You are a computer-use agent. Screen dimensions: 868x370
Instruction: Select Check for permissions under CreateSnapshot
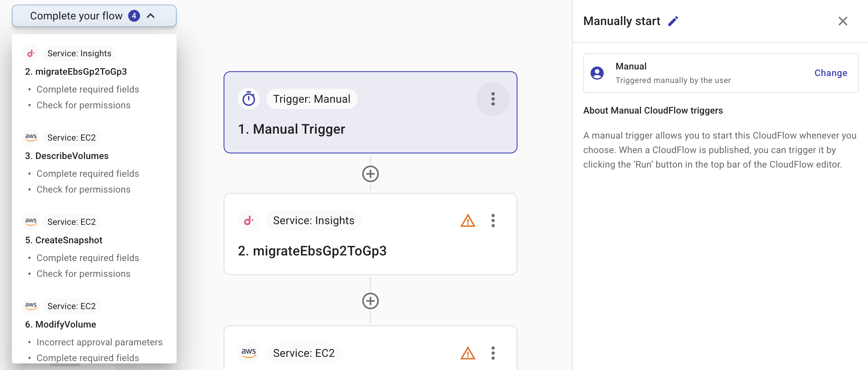click(x=84, y=273)
